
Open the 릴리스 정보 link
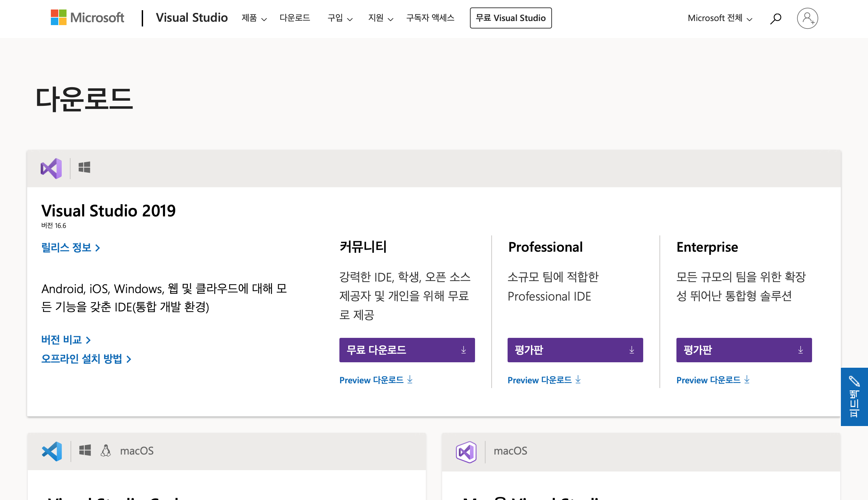click(71, 248)
